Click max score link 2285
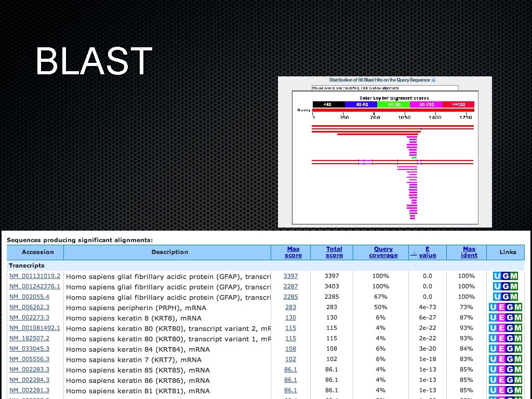532x399 pixels. pos(291,297)
